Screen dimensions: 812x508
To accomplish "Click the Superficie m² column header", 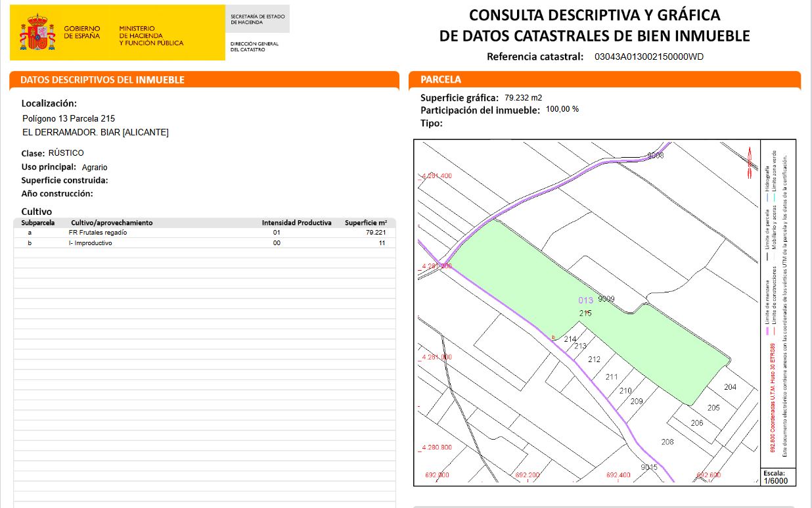I will 370,223.
